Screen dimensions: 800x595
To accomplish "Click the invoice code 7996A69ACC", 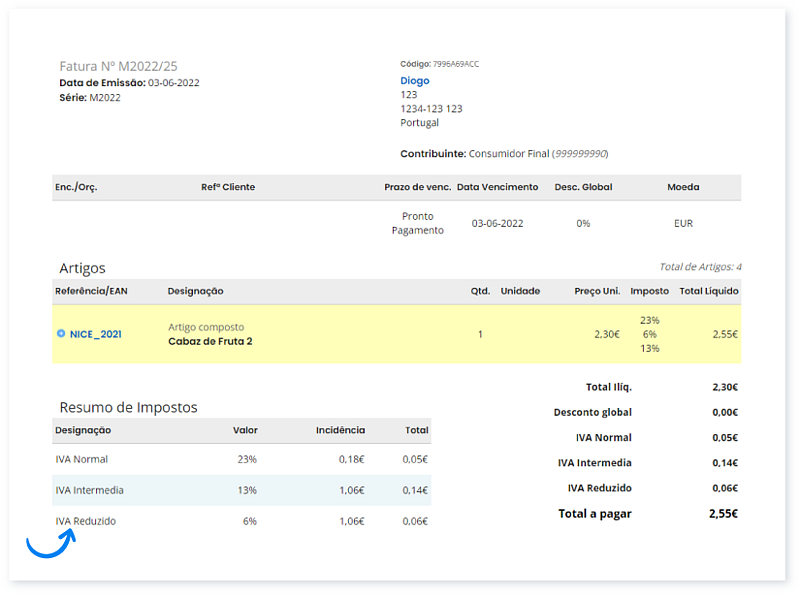I will coord(455,64).
